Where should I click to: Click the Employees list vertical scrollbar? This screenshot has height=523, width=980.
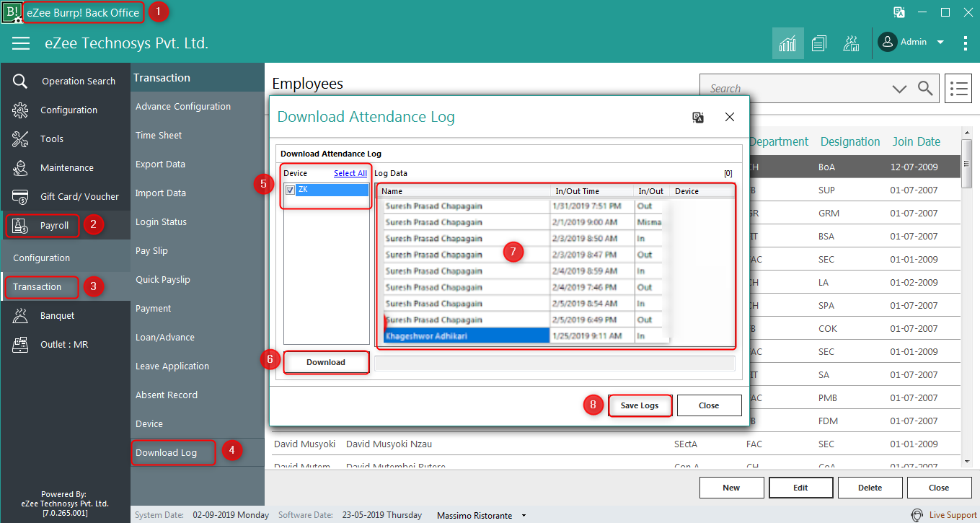(x=967, y=296)
